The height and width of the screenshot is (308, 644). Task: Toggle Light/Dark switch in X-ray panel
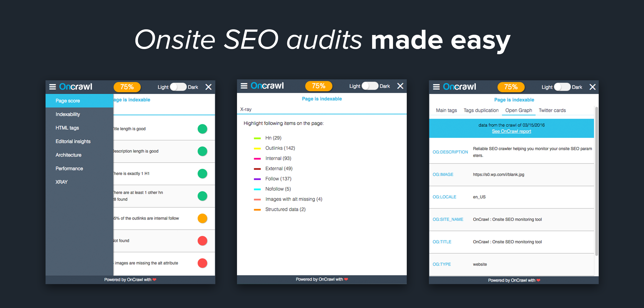(370, 86)
